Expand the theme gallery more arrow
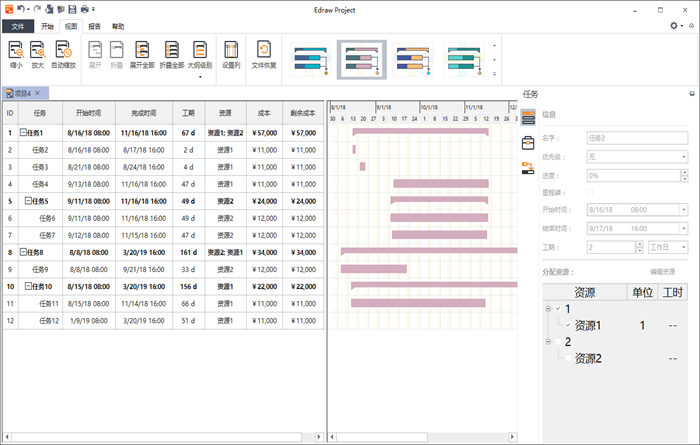 pos(494,74)
